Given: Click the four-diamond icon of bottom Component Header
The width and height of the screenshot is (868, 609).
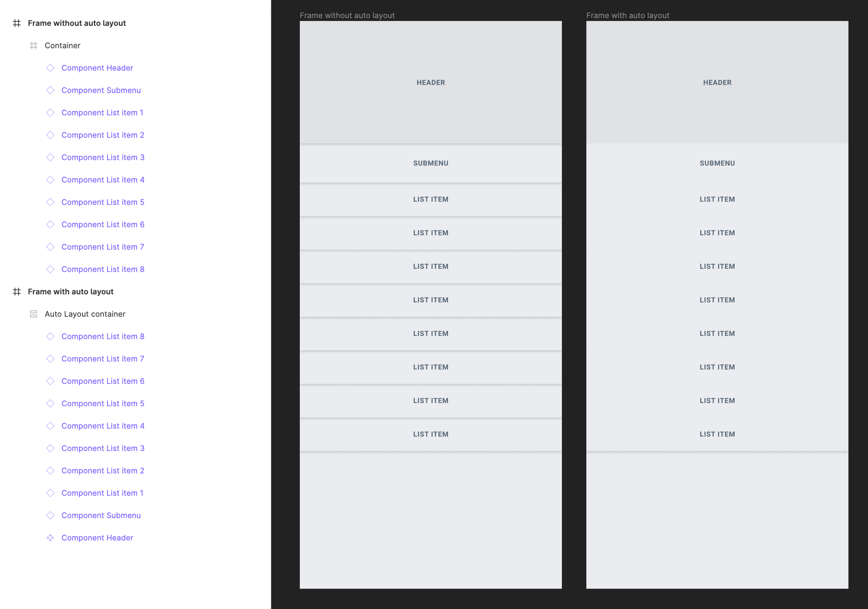Looking at the screenshot, I should point(50,538).
